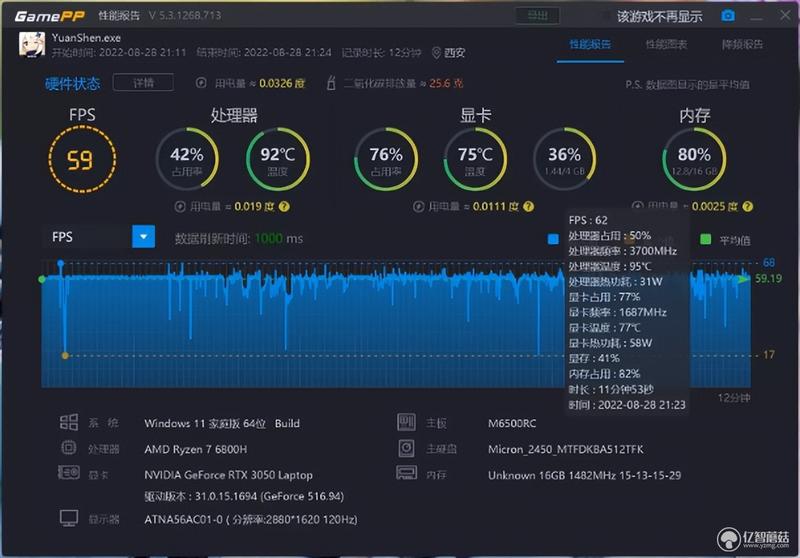Click the YuanShen.exe game avatar thumbnail
The image size is (800, 558).
[x=32, y=44]
